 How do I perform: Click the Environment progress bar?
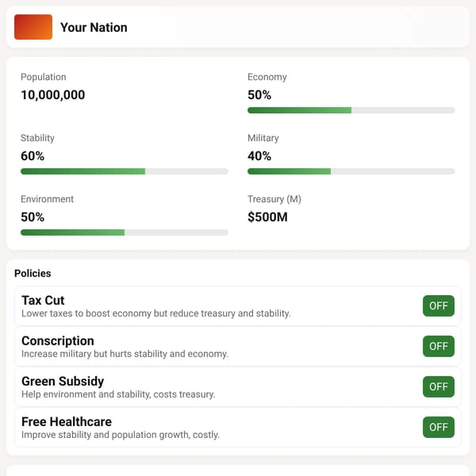coord(125,232)
